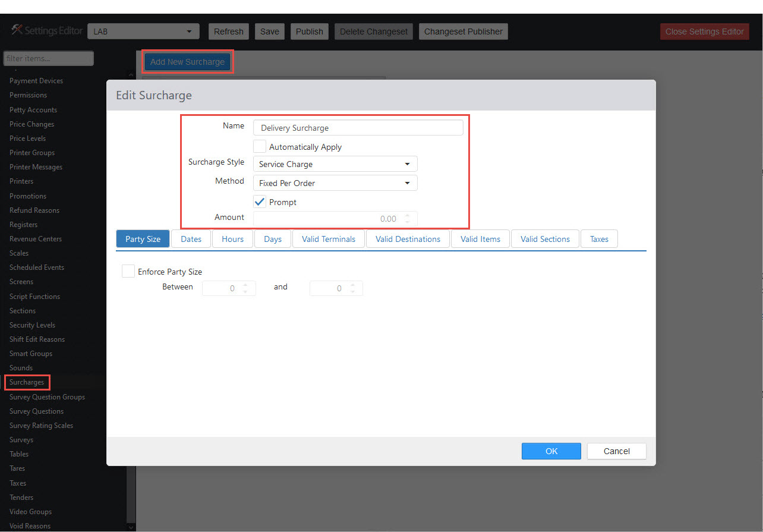
Task: Click the Refresh button
Action: [229, 32]
